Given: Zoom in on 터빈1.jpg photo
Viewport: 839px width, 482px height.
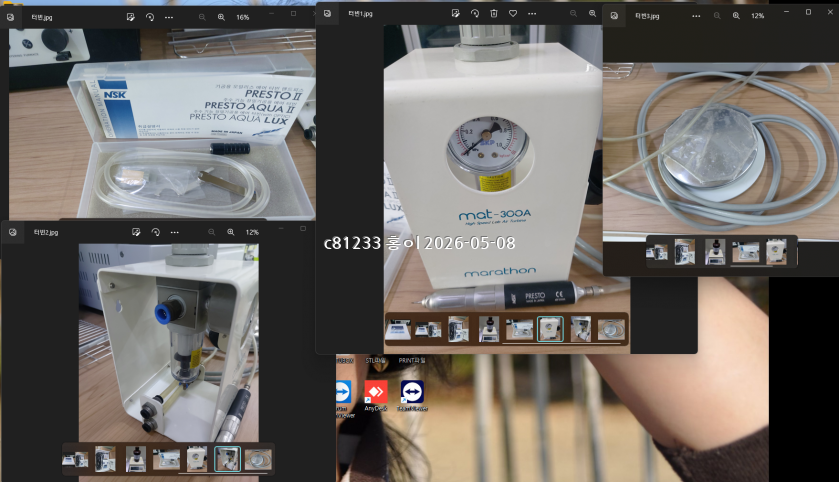Looking at the screenshot, I should click(x=592, y=13).
